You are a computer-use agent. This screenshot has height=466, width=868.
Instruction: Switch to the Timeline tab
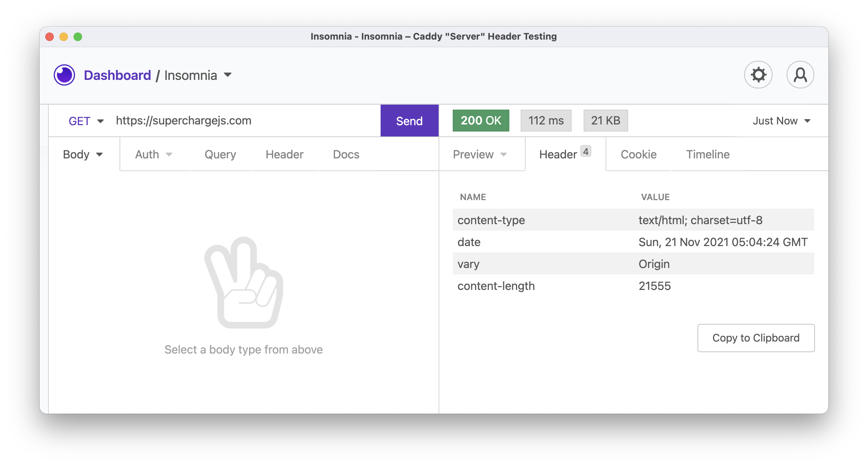(707, 154)
